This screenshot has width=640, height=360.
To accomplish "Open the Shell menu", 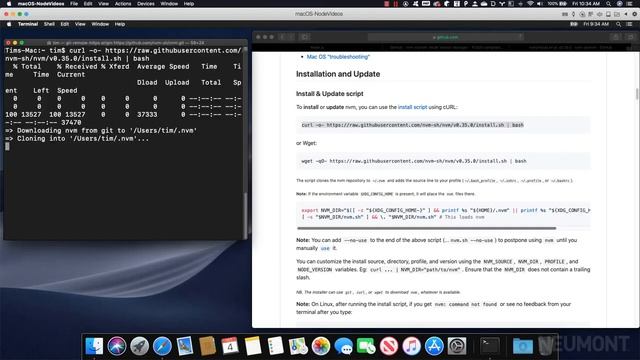I will click(49, 24).
